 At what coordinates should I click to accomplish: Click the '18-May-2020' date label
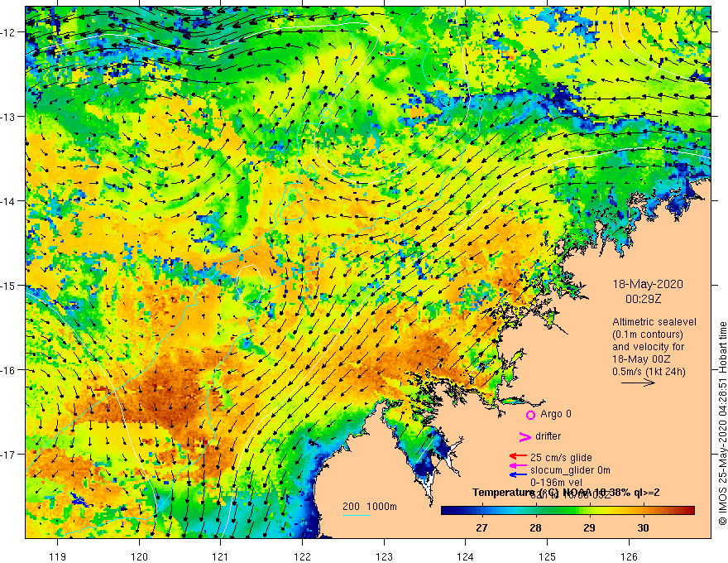click(x=648, y=284)
